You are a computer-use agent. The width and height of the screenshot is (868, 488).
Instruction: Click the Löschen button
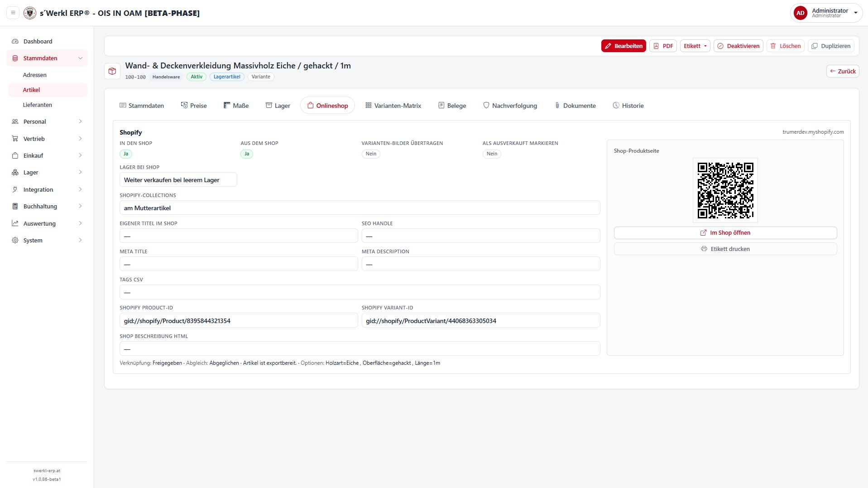coord(786,46)
